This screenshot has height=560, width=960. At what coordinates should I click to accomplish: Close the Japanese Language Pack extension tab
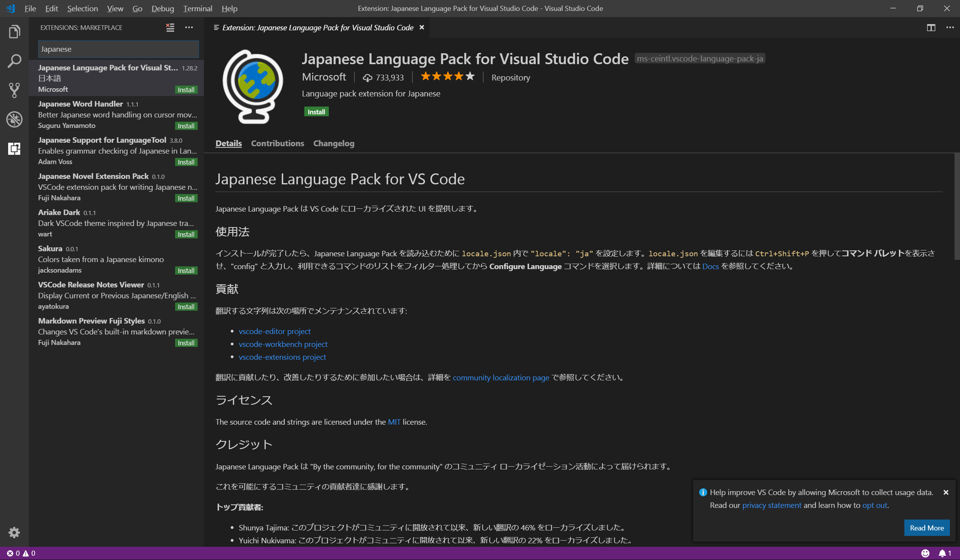point(421,27)
